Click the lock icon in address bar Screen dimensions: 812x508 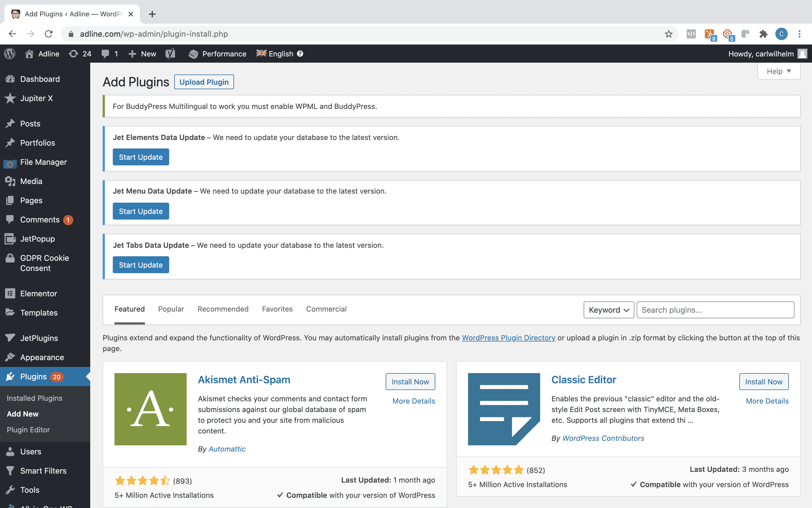coord(71,34)
